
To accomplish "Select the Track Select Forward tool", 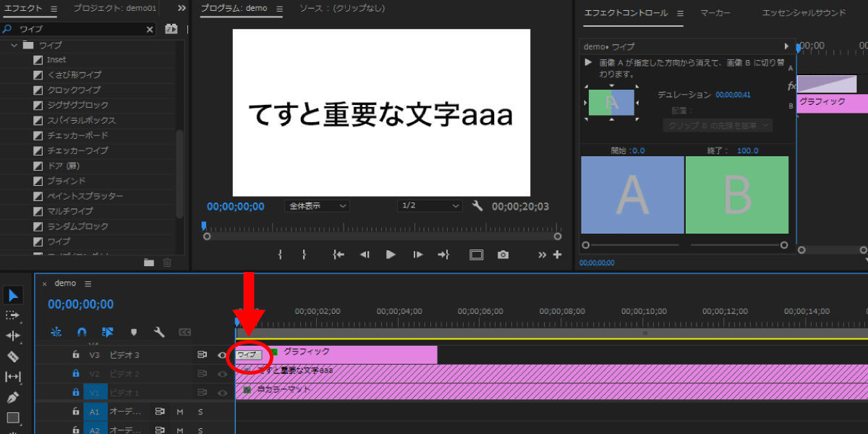I will [13, 315].
